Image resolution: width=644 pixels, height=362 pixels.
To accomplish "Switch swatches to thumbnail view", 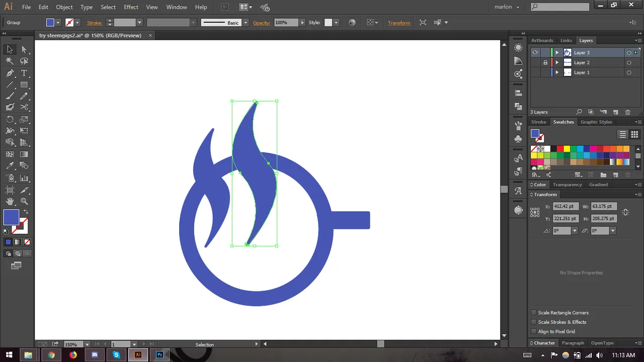I will pos(634,135).
